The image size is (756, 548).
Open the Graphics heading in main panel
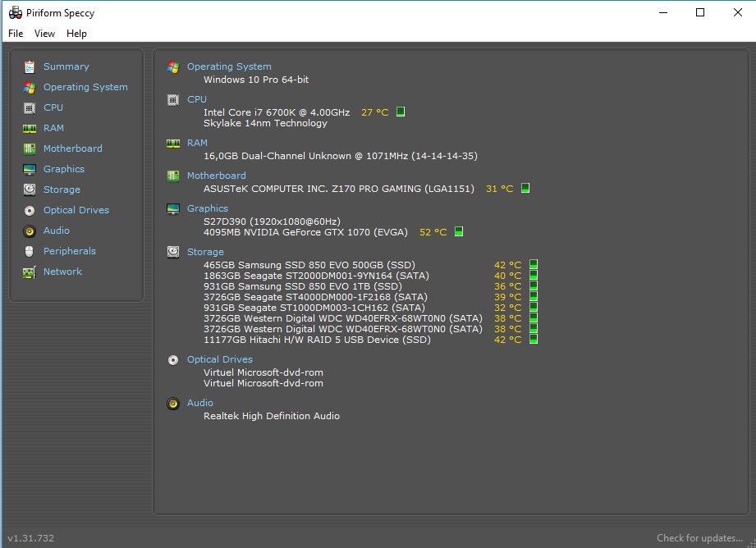tap(208, 208)
